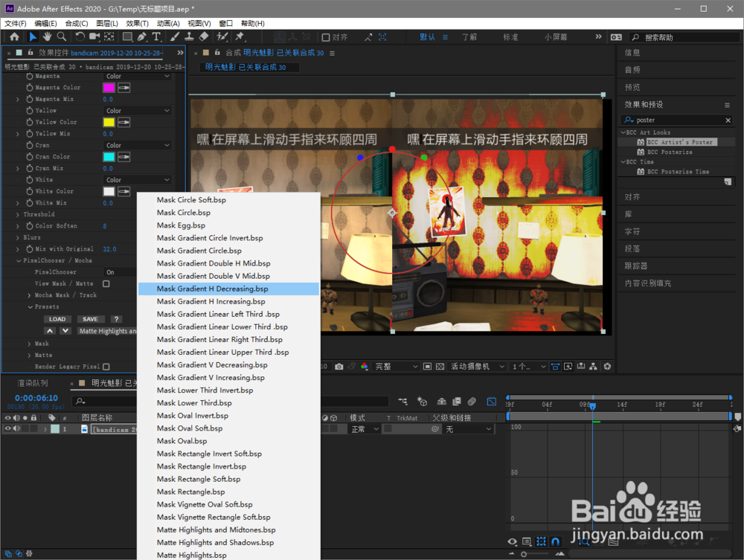Click the previous preset up arrow button
744x560 pixels.
click(50, 331)
